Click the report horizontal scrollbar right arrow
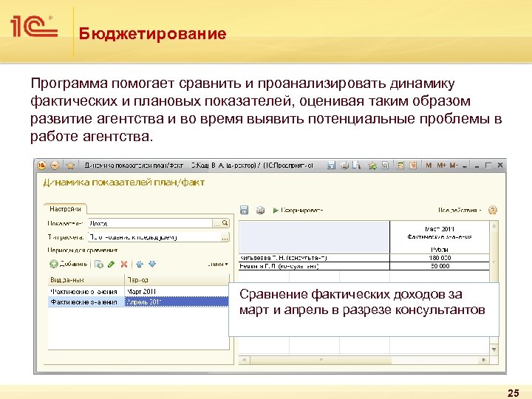The image size is (532, 399). click(x=484, y=360)
